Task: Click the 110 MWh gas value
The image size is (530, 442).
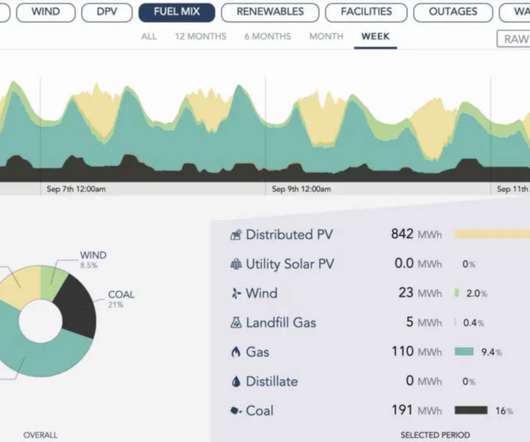Action: 417,351
